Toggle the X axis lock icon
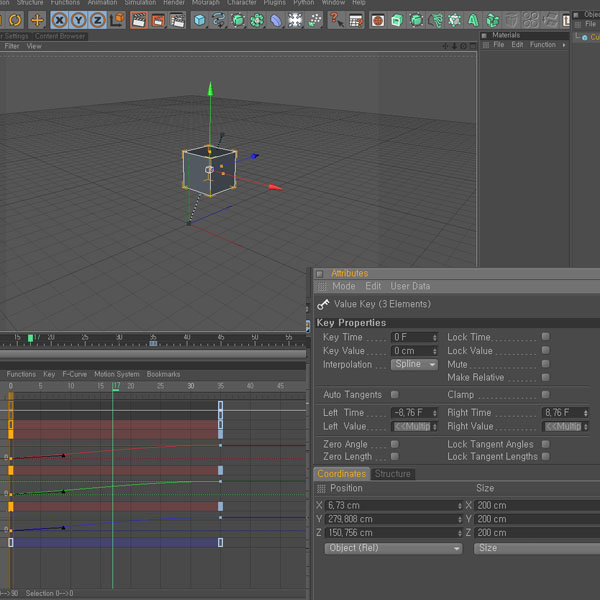600x600 pixels. [60, 20]
